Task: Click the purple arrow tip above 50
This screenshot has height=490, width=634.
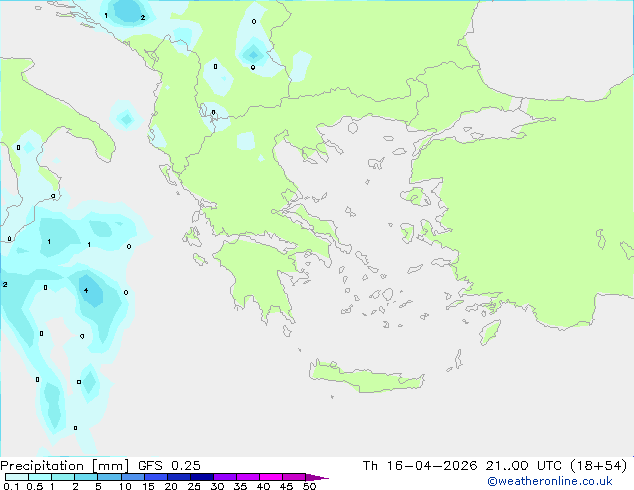Action: pos(317,477)
